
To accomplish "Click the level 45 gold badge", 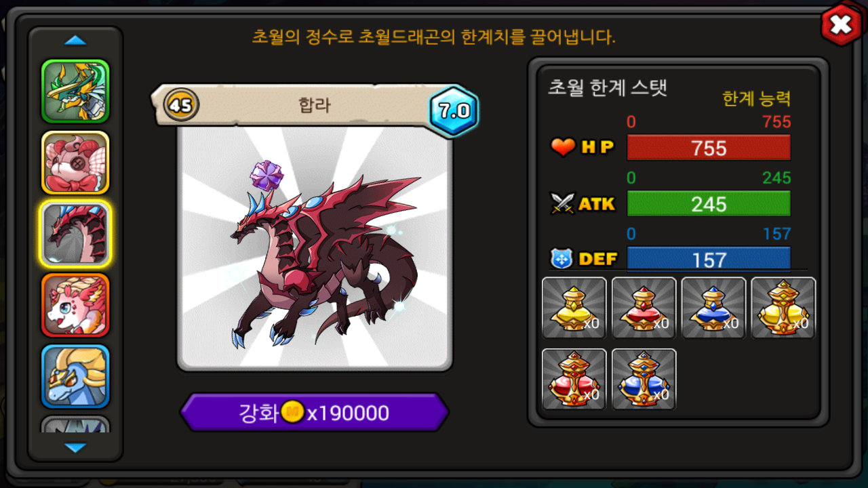I will point(181,106).
